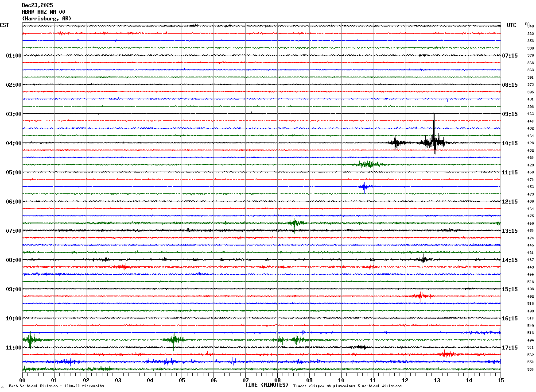Click the 'CST' time zone label

coord(4,25)
